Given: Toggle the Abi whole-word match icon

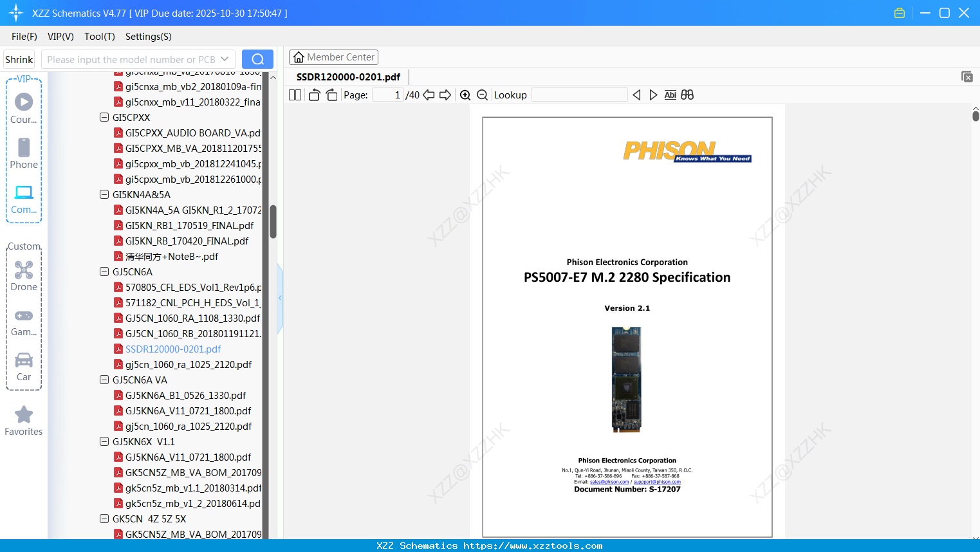Looking at the screenshot, I should pyautogui.click(x=670, y=95).
